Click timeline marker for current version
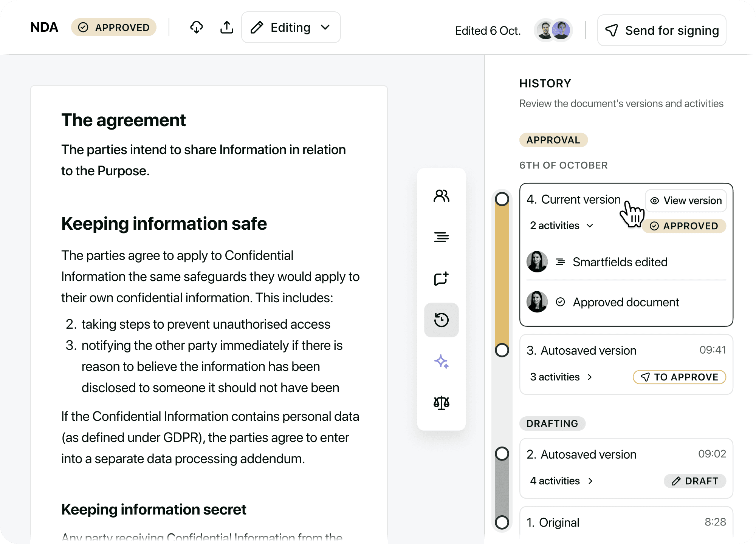Screen dimensions: 756x544 [x=502, y=199]
